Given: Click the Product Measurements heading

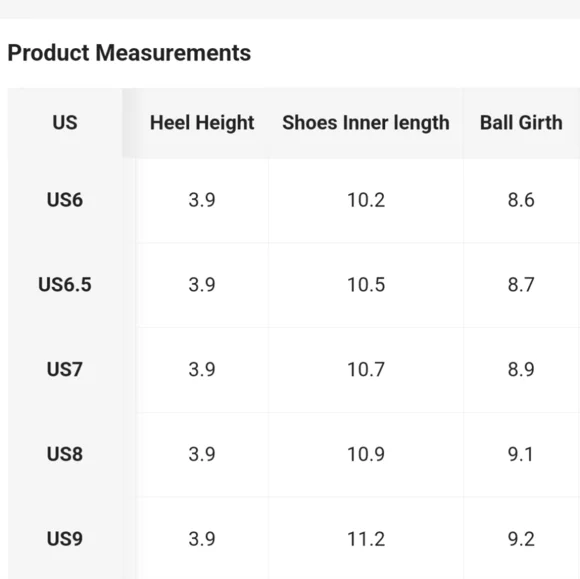Looking at the screenshot, I should pos(129,53).
